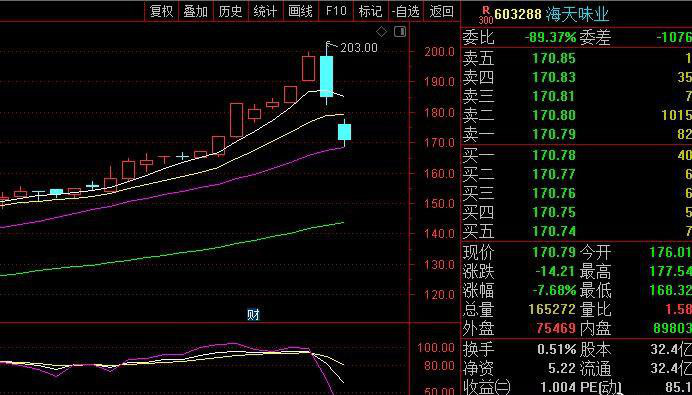
Task: Click the 换手 value 0.51%
Action: (557, 350)
